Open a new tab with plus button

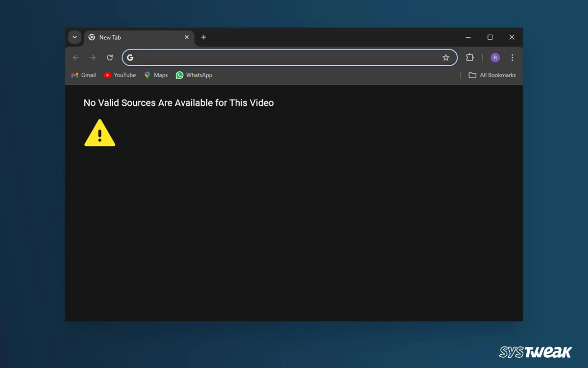click(x=204, y=37)
